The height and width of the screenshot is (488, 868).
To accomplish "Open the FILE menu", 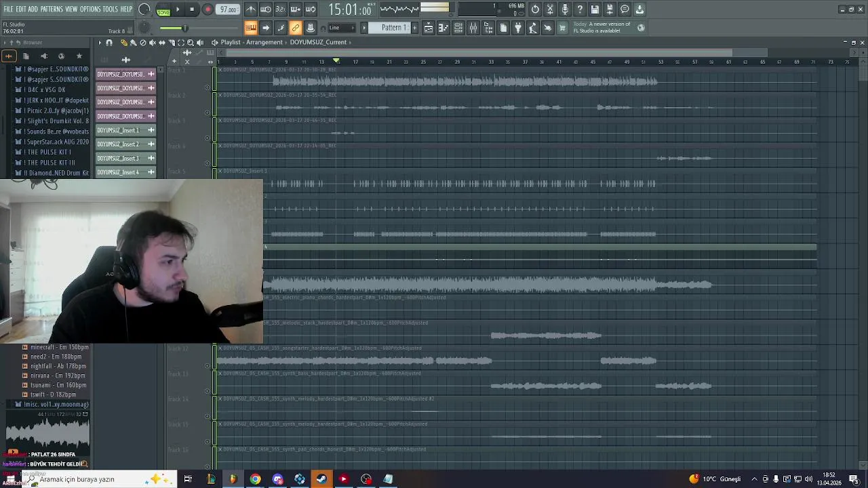I will [x=8, y=9].
